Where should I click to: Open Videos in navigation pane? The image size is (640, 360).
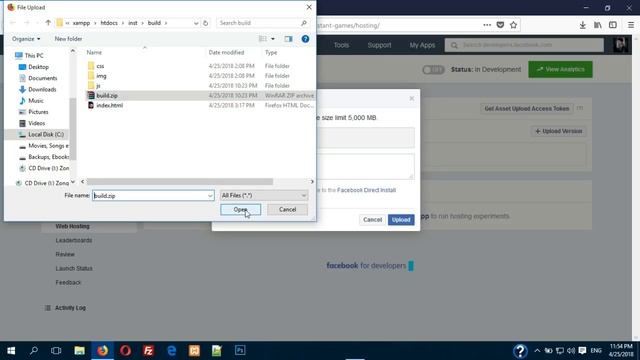click(37, 123)
